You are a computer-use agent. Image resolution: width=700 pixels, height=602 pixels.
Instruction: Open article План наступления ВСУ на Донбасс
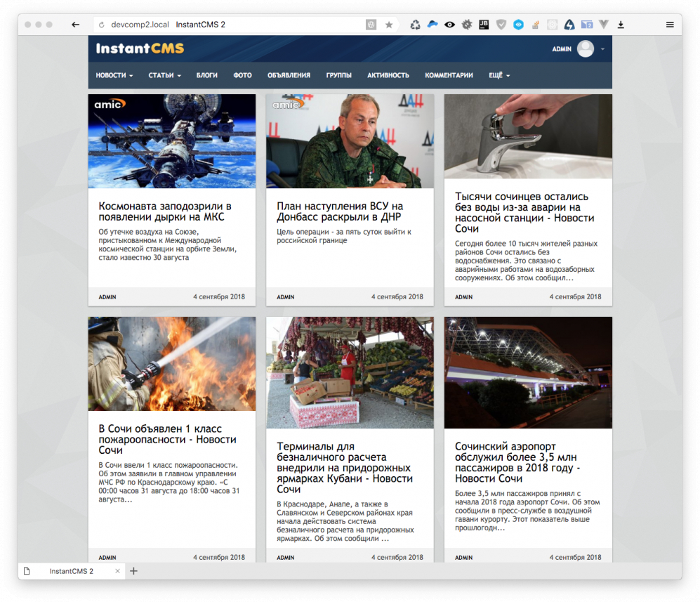340,211
